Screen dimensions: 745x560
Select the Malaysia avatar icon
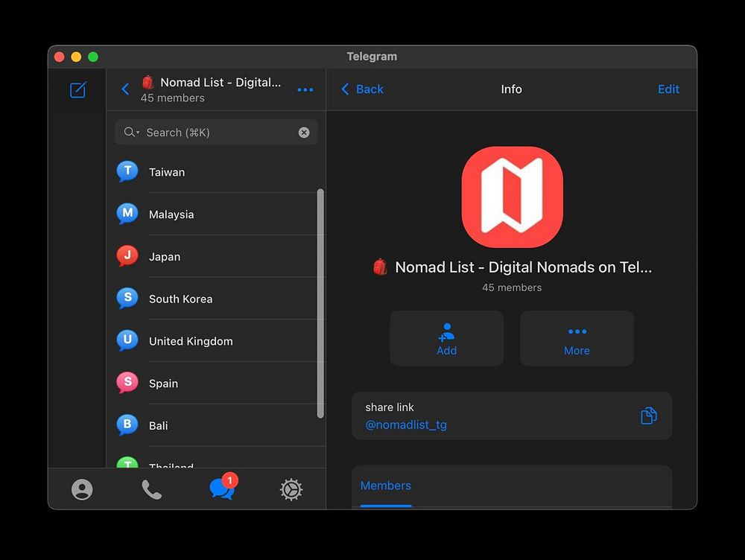click(x=127, y=214)
